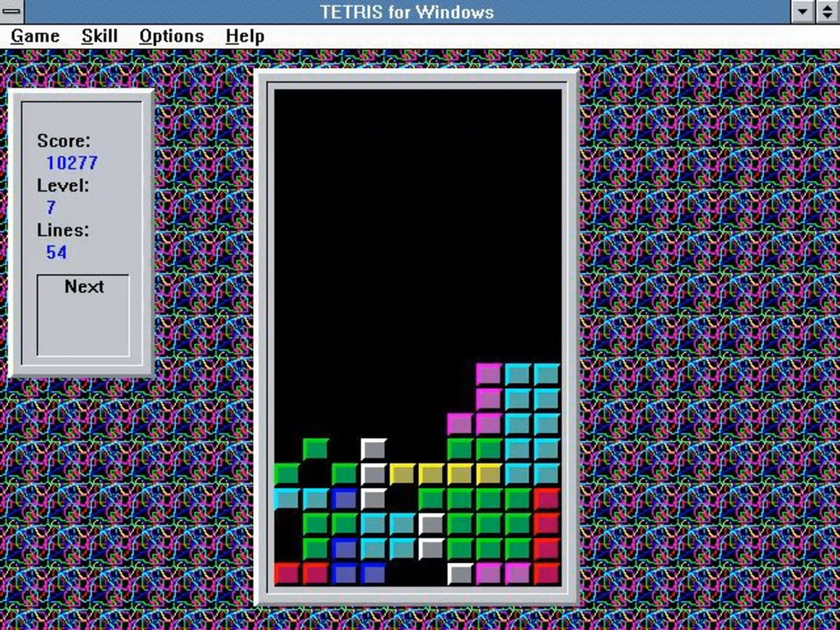Open the Skill menu
Image resolution: width=840 pixels, height=630 pixels.
coord(100,36)
